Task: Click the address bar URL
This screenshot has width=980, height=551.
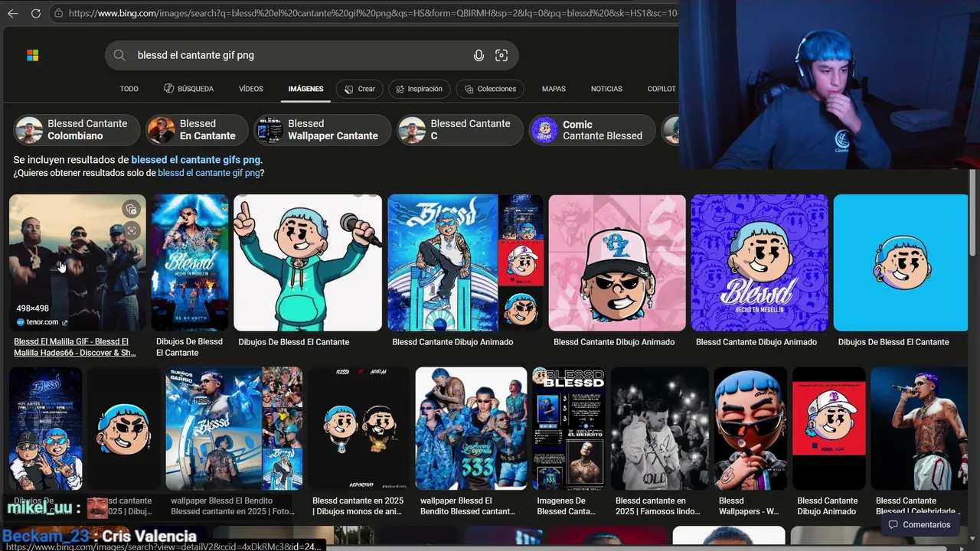Action: (x=372, y=13)
